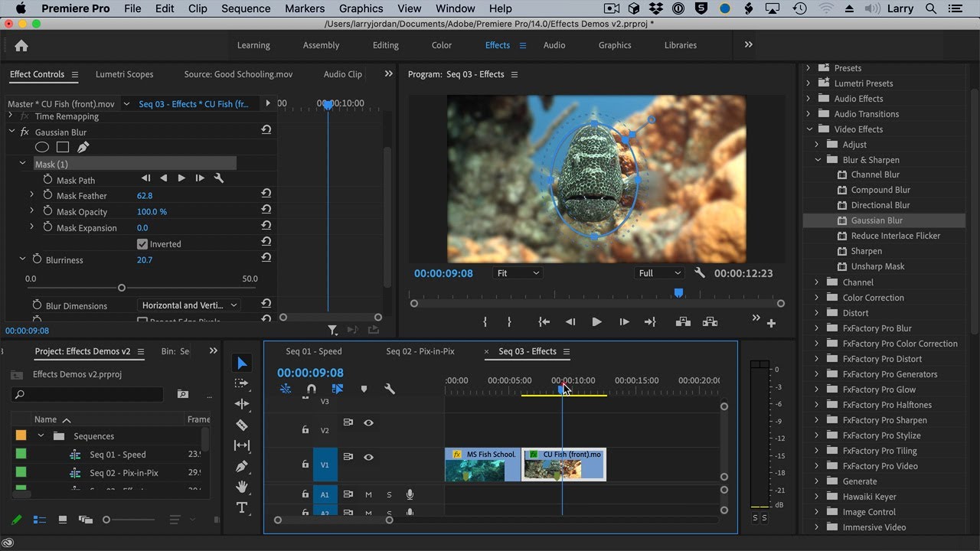Collapse the Gaussian Blur effect
This screenshot has height=551, width=980.
(11, 132)
